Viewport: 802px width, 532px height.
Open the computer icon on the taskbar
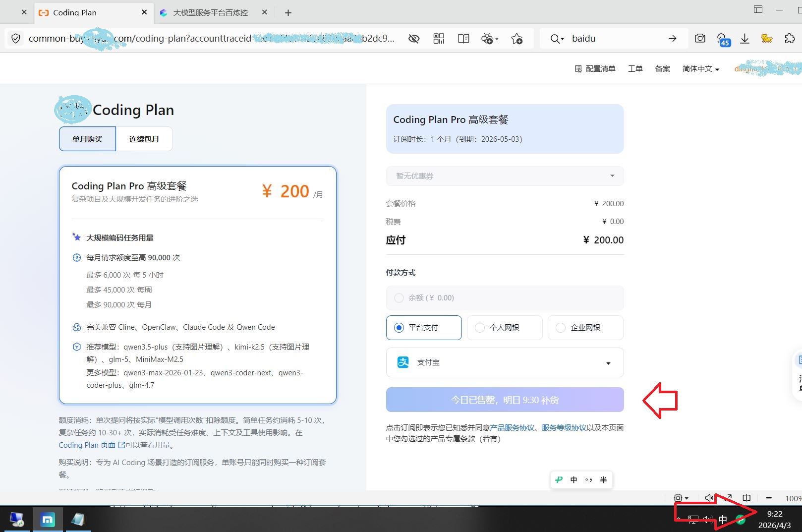point(17,519)
